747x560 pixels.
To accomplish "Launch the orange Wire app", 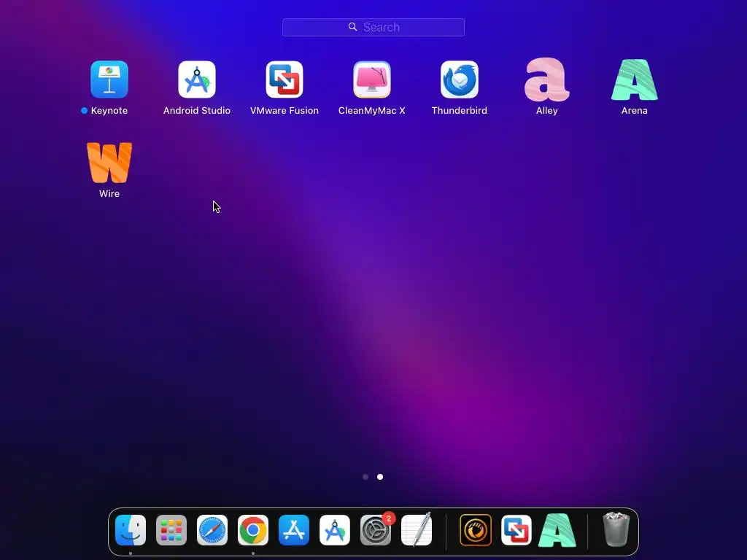I will point(109,163).
